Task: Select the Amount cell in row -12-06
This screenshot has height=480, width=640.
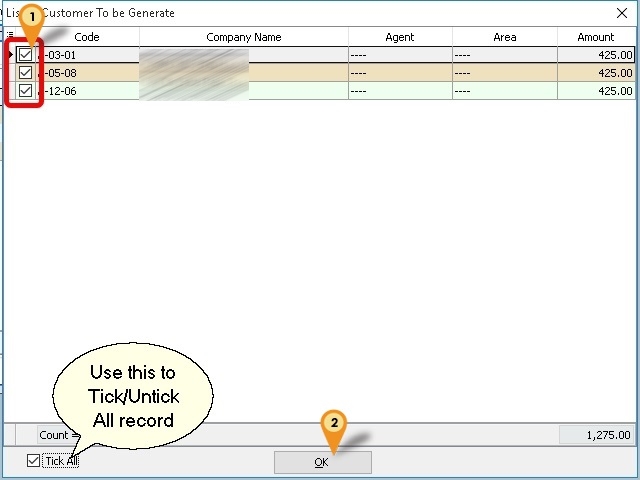Action: coord(596,91)
